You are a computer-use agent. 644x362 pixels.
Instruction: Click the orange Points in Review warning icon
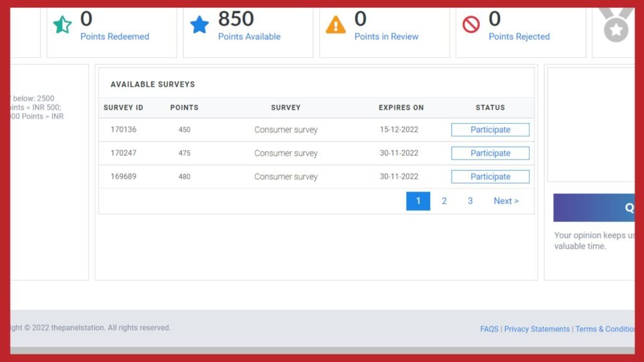pos(336,25)
